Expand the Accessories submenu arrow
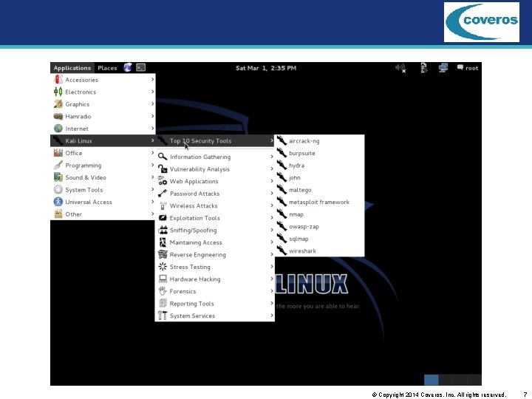 click(x=152, y=79)
